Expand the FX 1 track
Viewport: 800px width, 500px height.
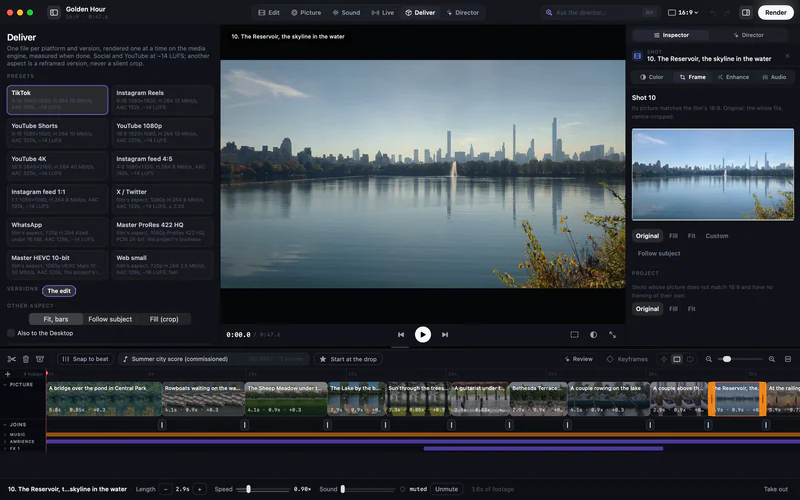coord(5,448)
